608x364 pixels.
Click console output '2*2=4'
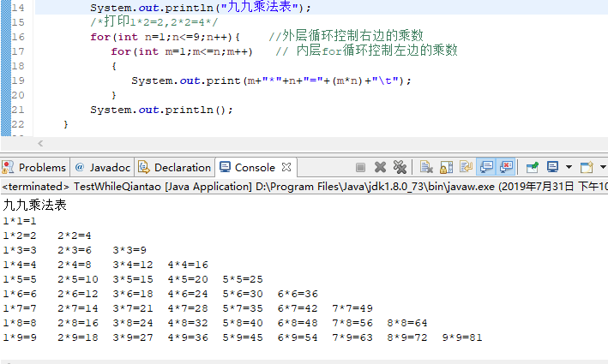75,236
